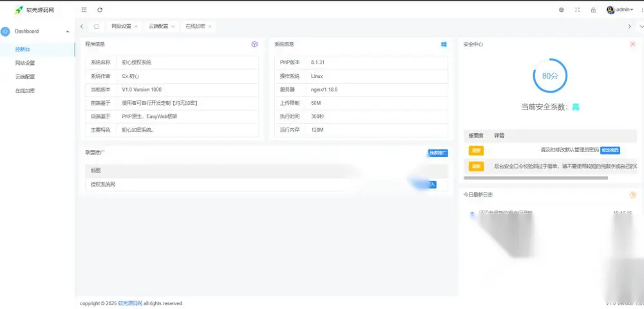
Task: Open 网站设置 in the sidebar
Action: [25, 63]
